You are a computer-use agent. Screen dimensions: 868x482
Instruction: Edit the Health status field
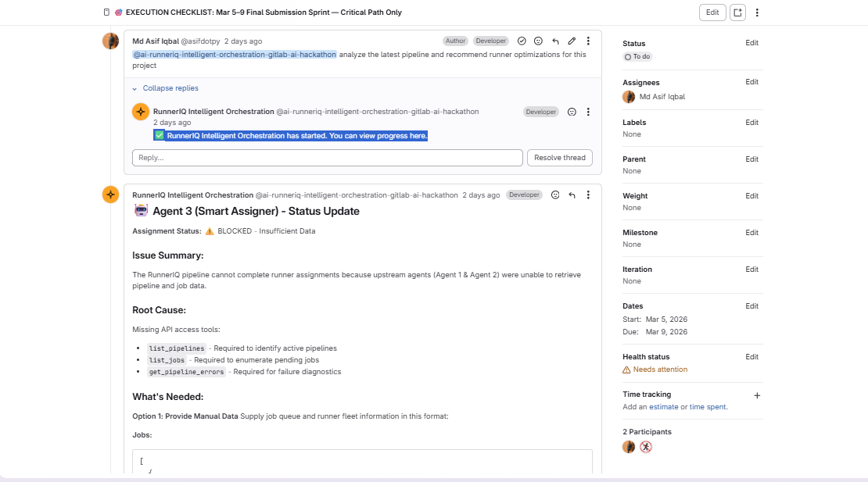pyautogui.click(x=751, y=357)
